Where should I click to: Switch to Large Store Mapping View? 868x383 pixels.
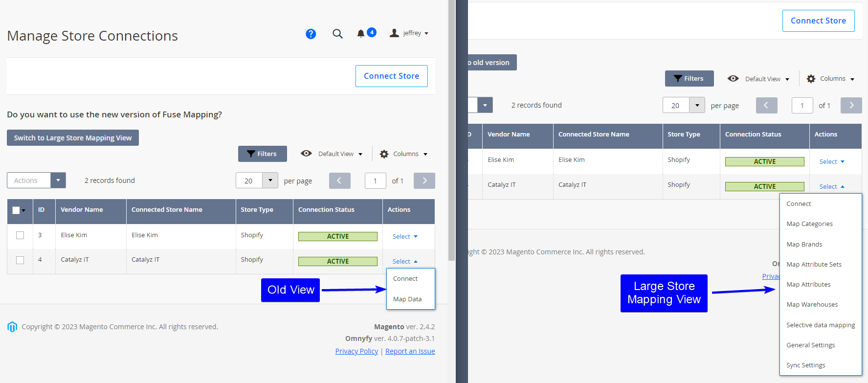click(x=73, y=138)
